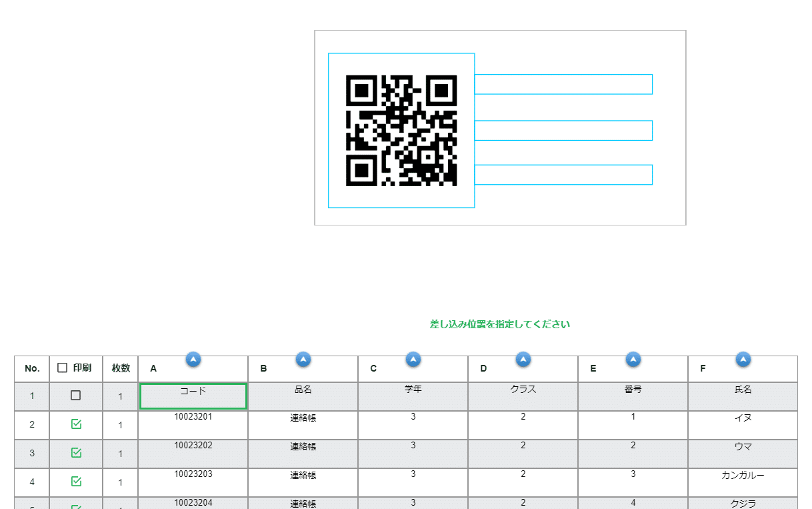812x509 pixels.
Task: Select the bottom text field box in the label preview
Action: 563,174
